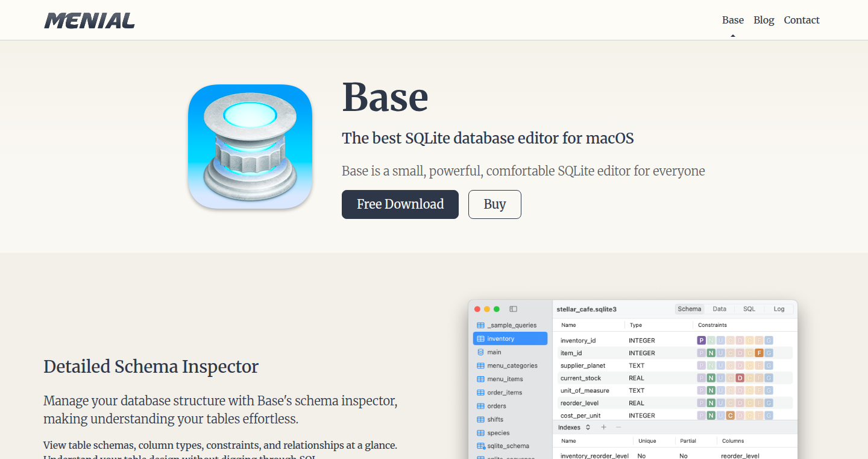Toggle the G badge in supplier_planet row

click(769, 366)
